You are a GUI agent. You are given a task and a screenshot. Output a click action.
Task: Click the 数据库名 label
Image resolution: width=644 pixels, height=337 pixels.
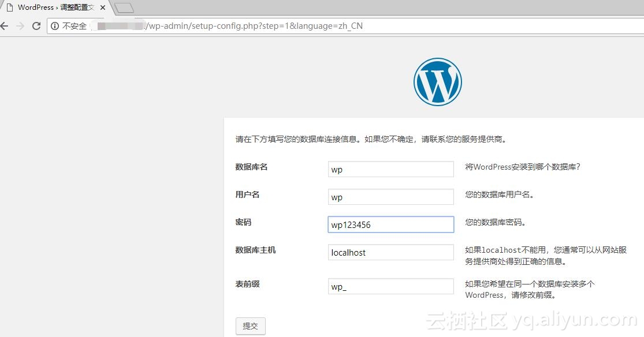pyautogui.click(x=251, y=167)
